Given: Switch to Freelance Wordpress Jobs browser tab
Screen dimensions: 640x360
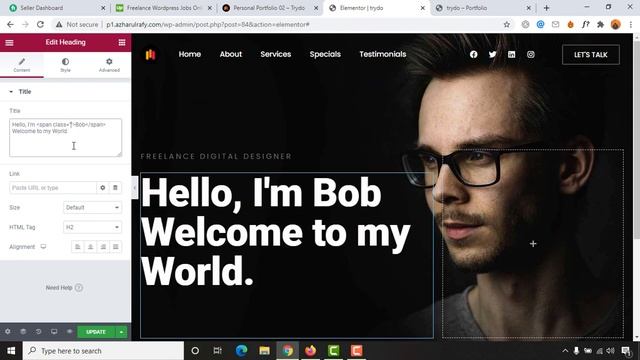Looking at the screenshot, I should [x=164, y=8].
